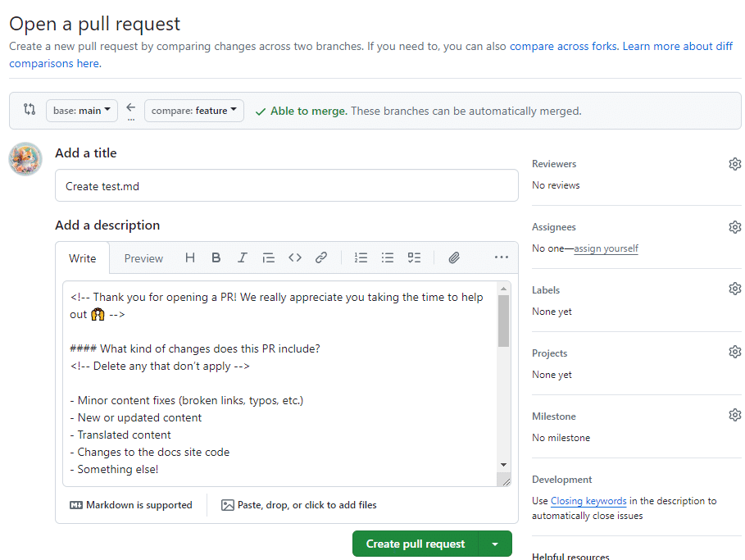Switch to the Write tab
The width and height of the screenshot is (745, 560).
pos(82,258)
